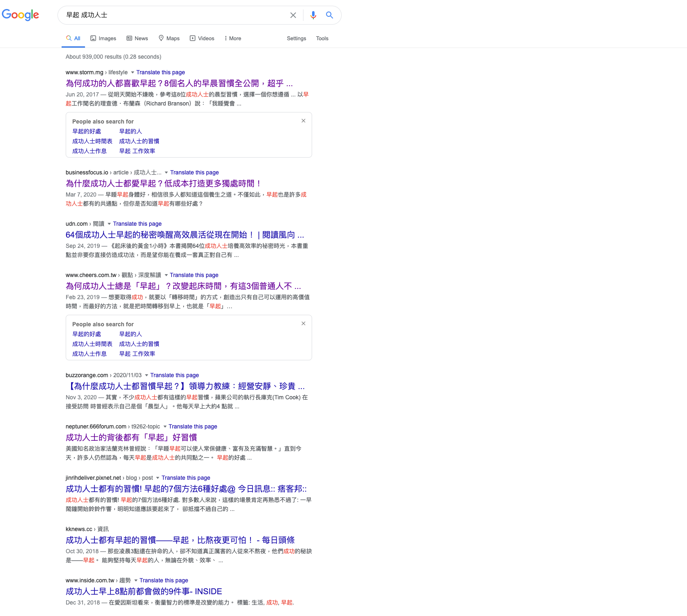Open the Settings menu

296,38
